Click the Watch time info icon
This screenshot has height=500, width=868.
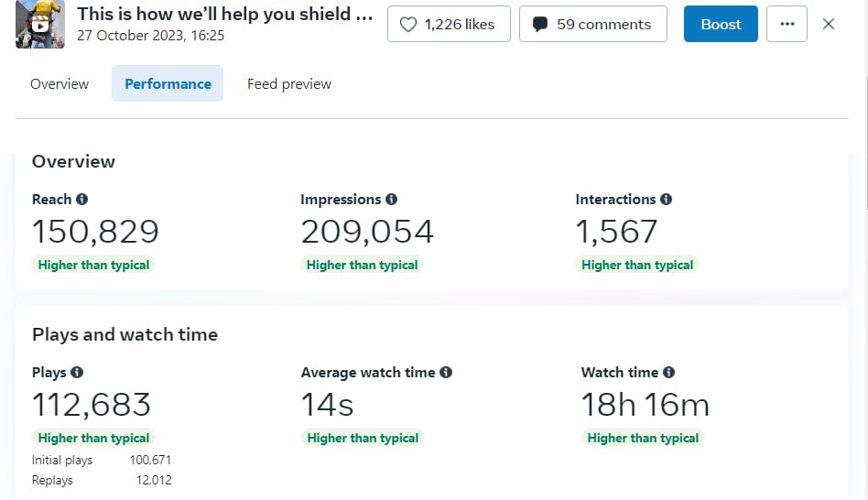pyautogui.click(x=669, y=373)
